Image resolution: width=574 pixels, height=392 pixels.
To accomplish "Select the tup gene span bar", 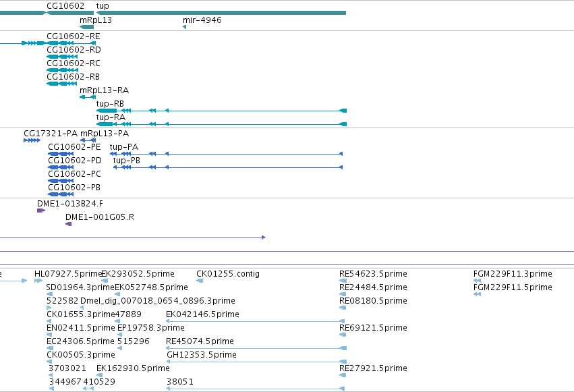I will coord(221,13).
